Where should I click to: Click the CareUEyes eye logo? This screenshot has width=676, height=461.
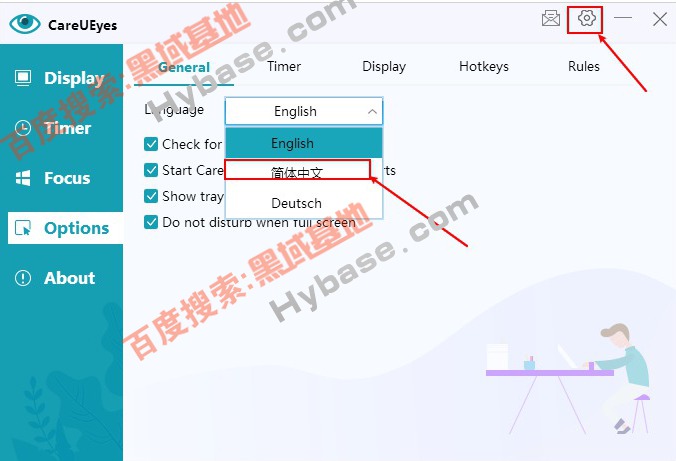(25, 23)
